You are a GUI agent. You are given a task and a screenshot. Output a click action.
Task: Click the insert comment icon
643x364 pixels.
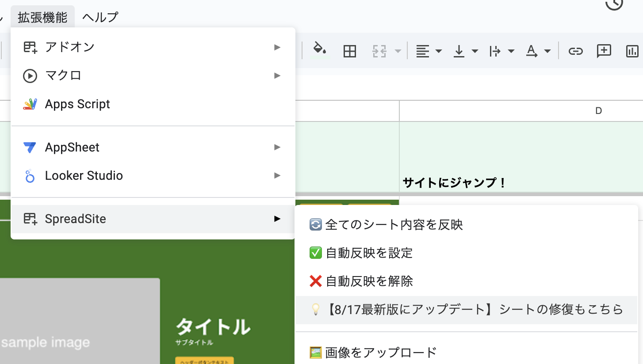click(604, 51)
